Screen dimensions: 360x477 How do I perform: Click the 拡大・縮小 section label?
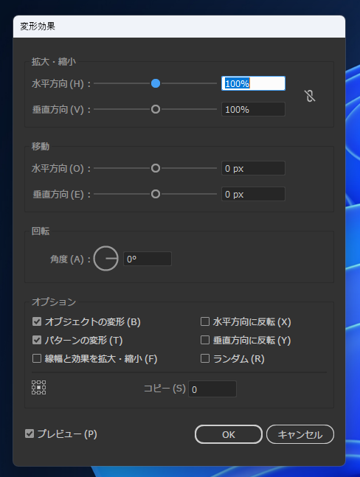(54, 62)
